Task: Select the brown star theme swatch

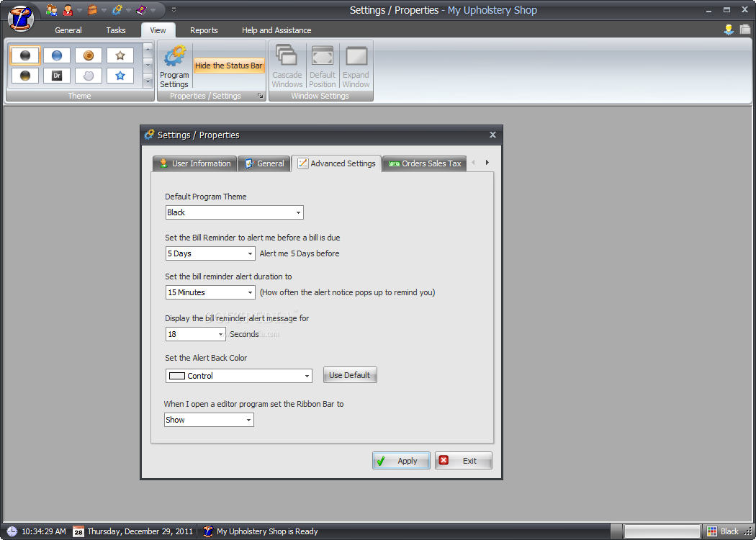Action: 120,55
